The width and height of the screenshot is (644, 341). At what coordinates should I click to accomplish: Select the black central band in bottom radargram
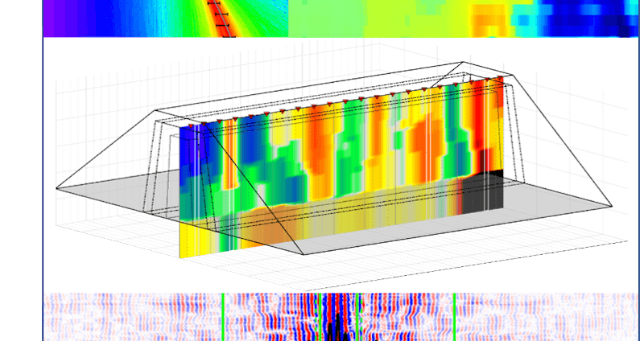tap(341, 319)
